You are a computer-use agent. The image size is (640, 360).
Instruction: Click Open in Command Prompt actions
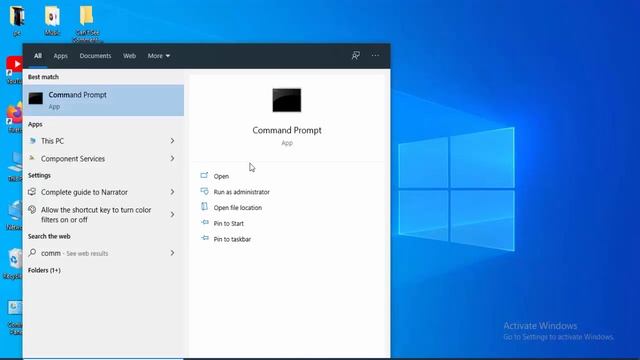click(221, 176)
